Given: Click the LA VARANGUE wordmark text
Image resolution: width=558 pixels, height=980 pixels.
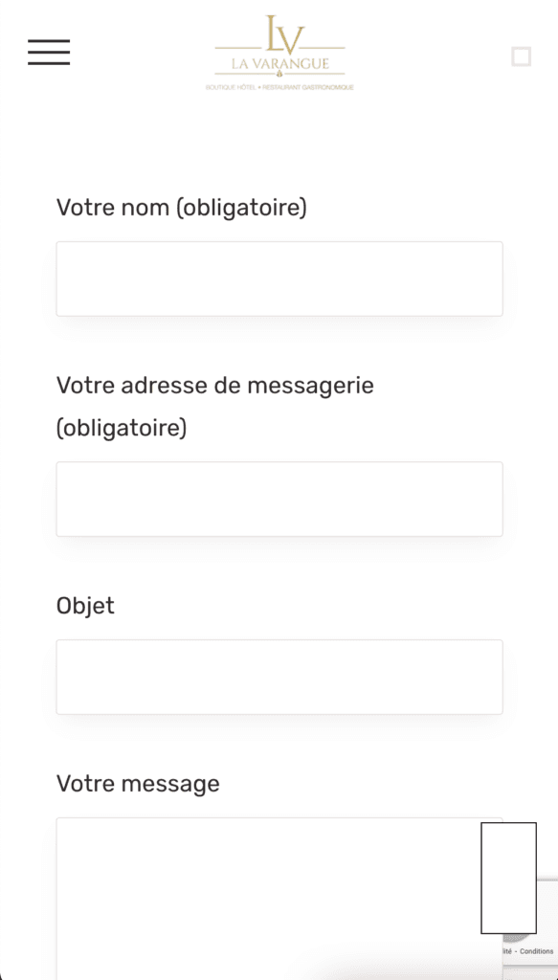Looking at the screenshot, I should (279, 64).
